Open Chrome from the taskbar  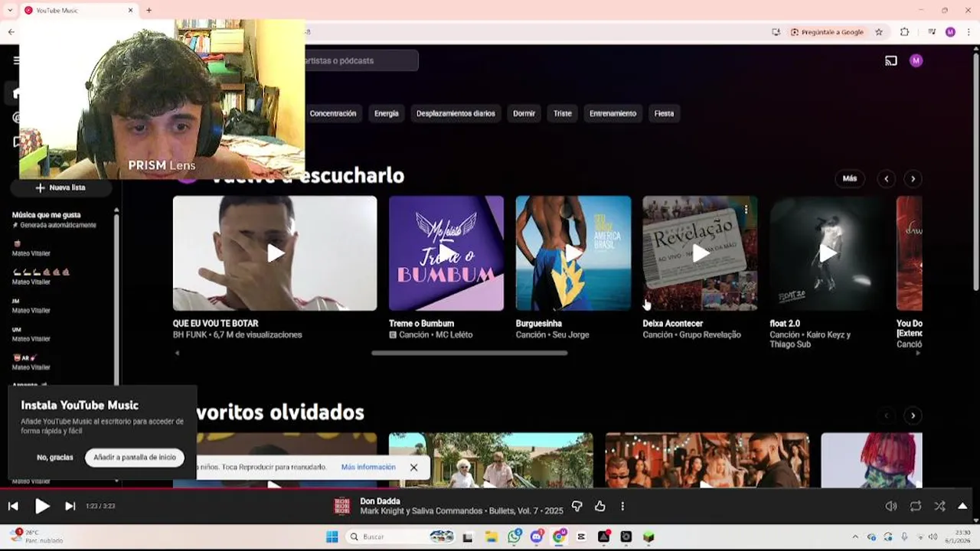(x=559, y=536)
